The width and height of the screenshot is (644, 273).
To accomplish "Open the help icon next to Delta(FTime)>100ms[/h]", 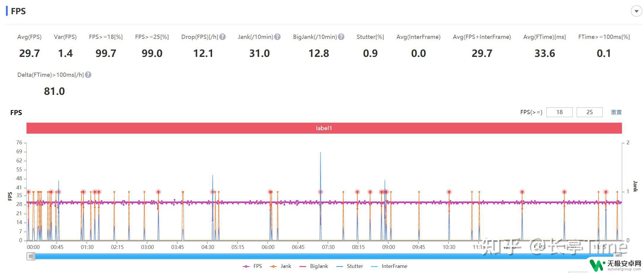I will (x=88, y=75).
